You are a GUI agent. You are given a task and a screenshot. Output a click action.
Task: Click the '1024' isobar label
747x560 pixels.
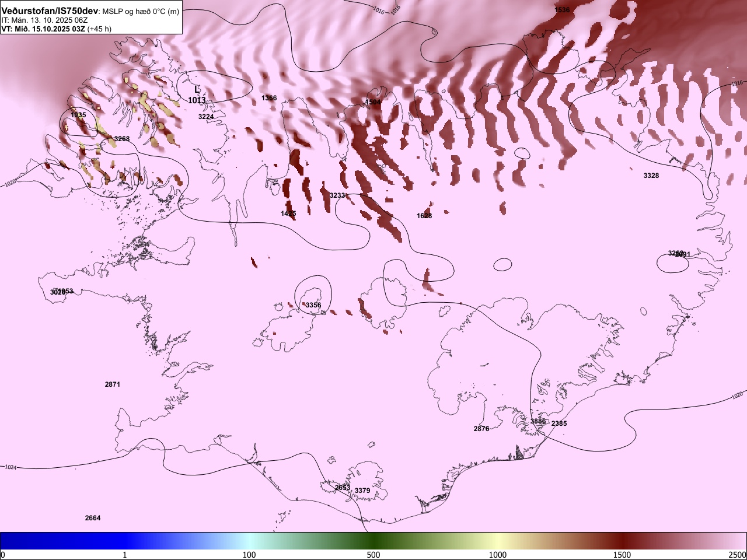[x=11, y=467]
